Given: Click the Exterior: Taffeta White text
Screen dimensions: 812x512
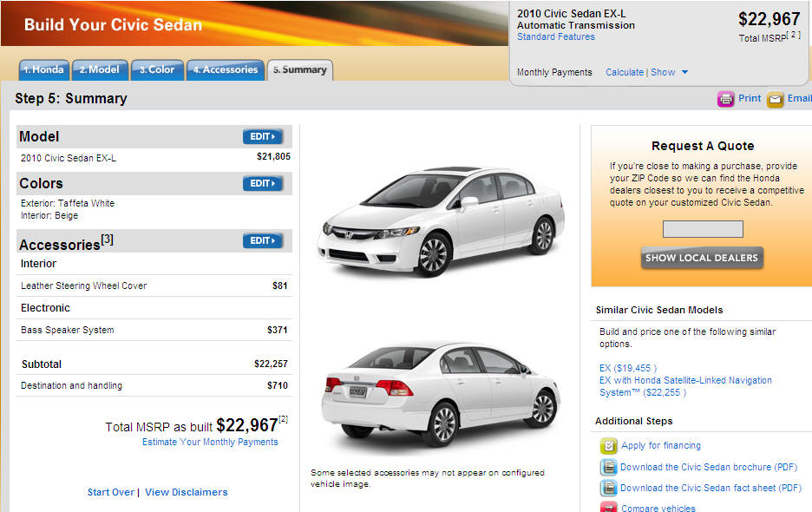Looking at the screenshot, I should coord(68,203).
